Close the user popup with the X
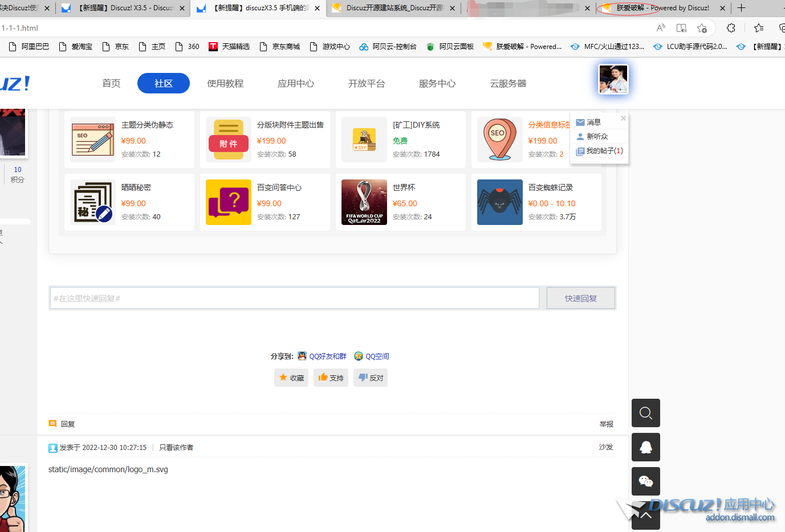785x532 pixels. tap(623, 118)
